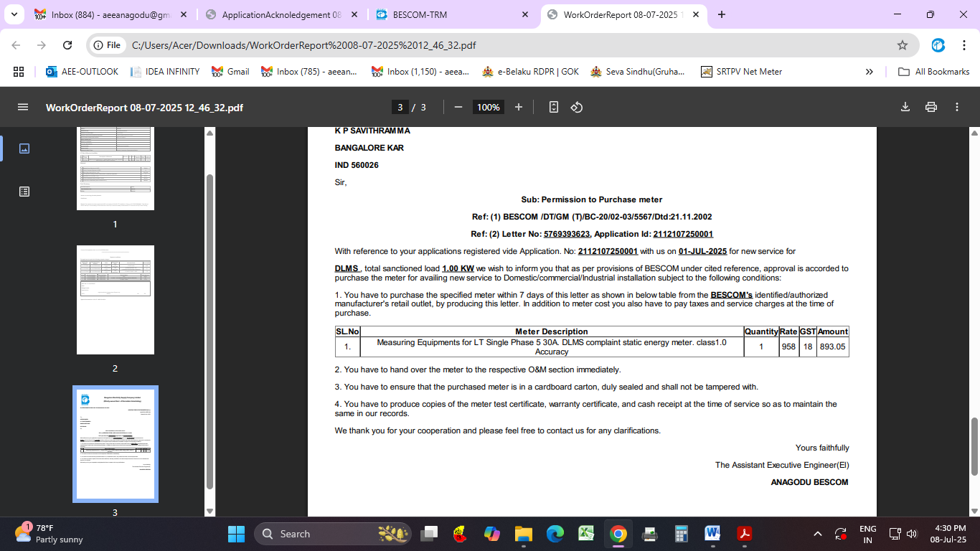Viewport: 980px width, 551px height.
Task: Click the zoom percentage field
Action: [x=488, y=107]
